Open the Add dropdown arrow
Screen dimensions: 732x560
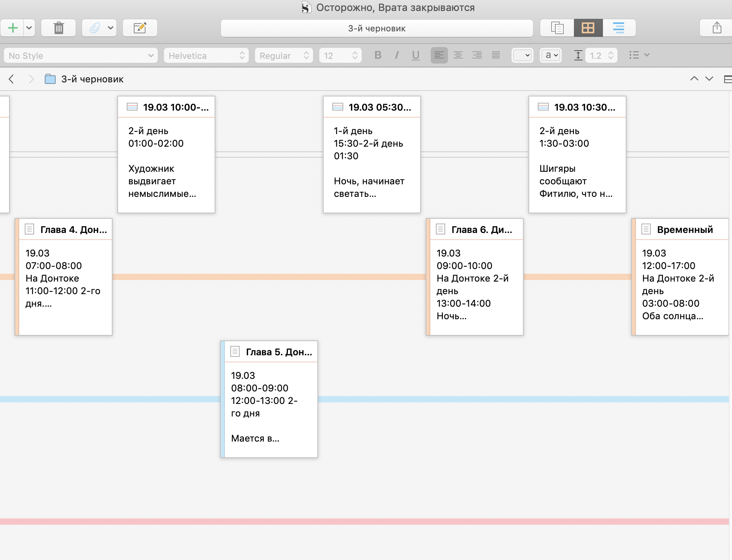click(x=29, y=28)
